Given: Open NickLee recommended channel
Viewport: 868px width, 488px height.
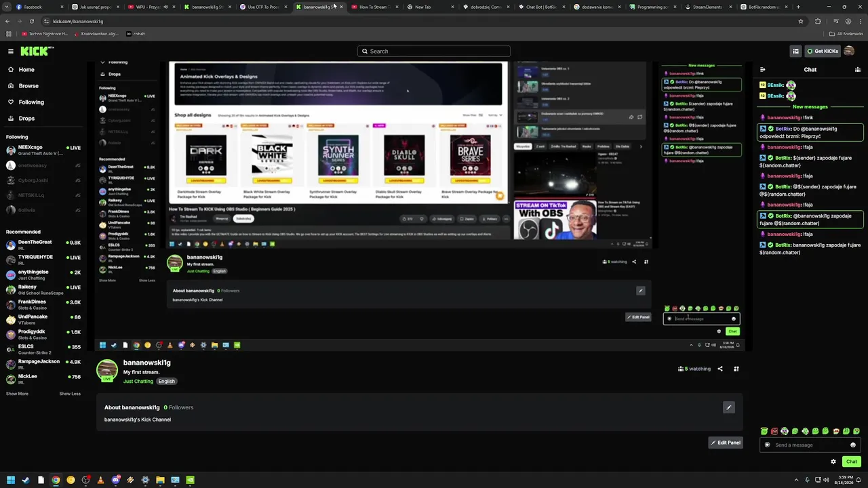Looking at the screenshot, I should [x=43, y=379].
